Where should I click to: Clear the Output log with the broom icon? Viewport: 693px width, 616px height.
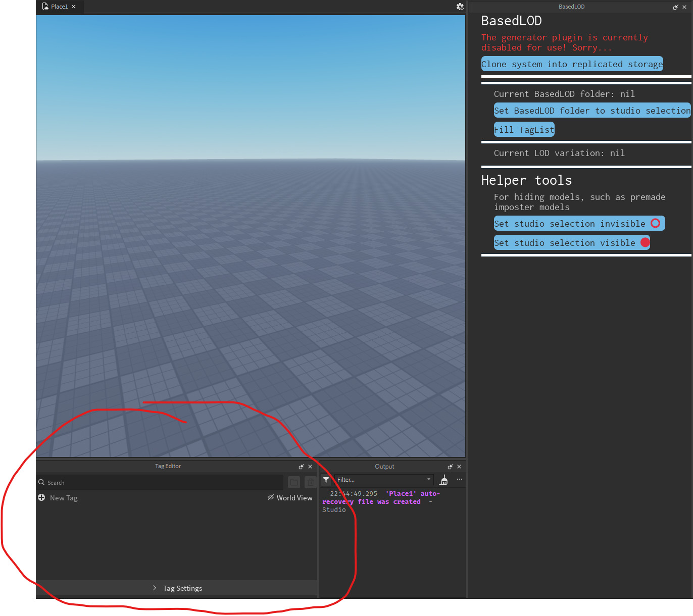443,480
